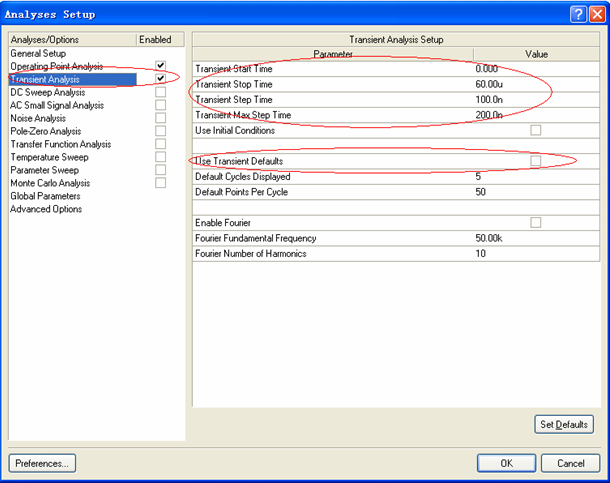
Task: Open Global Parameters entry
Action: coord(46,196)
